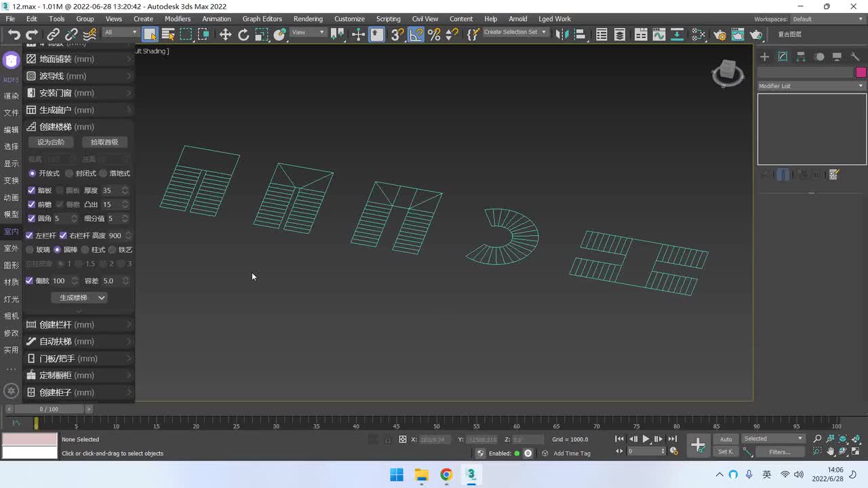Open Render Setup teapot icon
868x488 pixels.
[x=719, y=35]
